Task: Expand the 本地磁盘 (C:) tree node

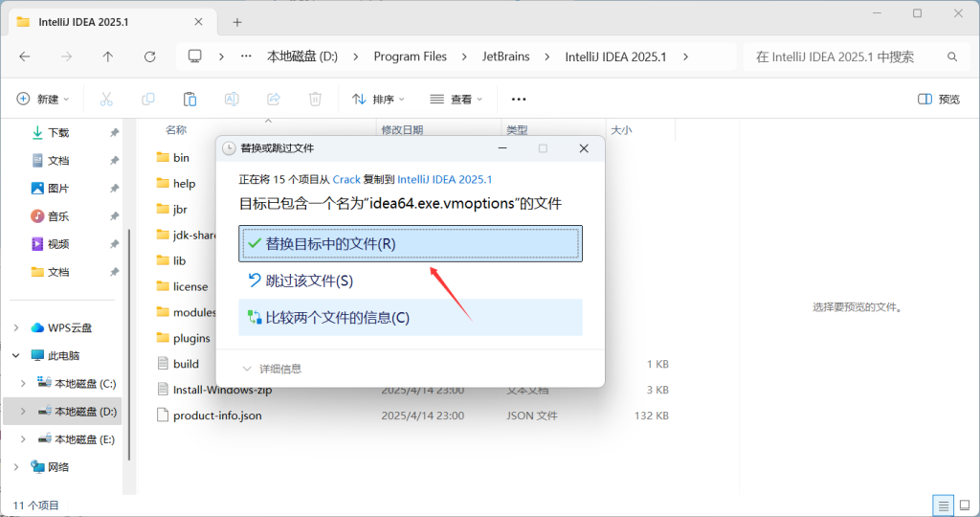Action: [23, 383]
